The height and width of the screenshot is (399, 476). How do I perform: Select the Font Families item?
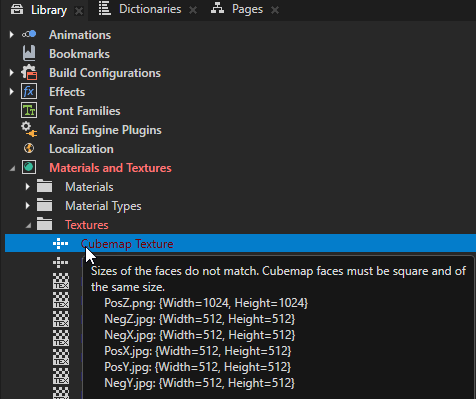[85, 111]
